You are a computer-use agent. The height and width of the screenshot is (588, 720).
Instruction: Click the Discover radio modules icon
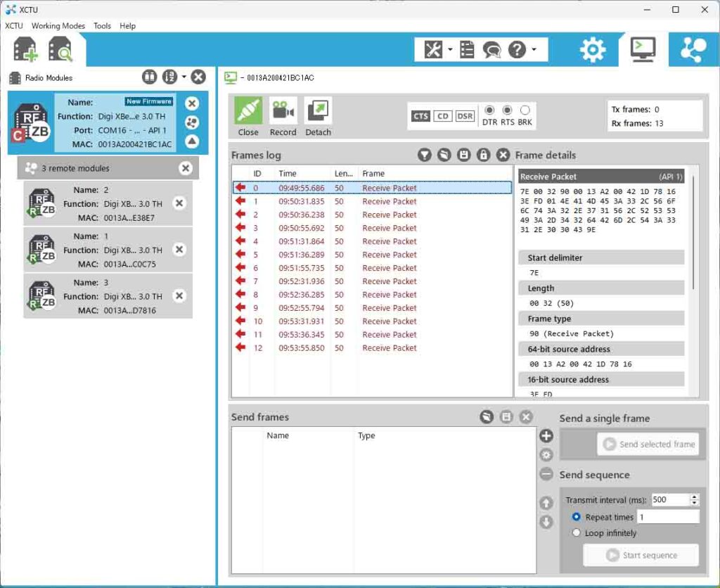pyautogui.click(x=60, y=49)
